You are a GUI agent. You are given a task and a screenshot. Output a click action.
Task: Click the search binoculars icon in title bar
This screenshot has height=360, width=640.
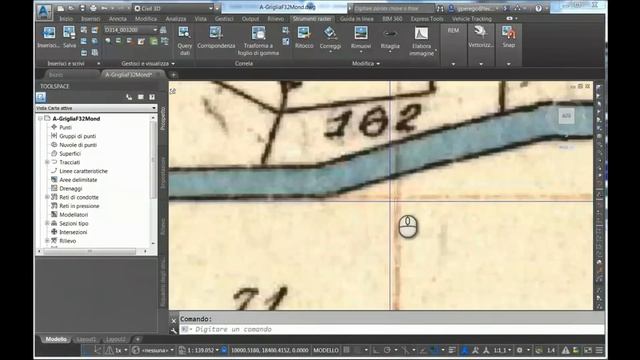coord(440,8)
